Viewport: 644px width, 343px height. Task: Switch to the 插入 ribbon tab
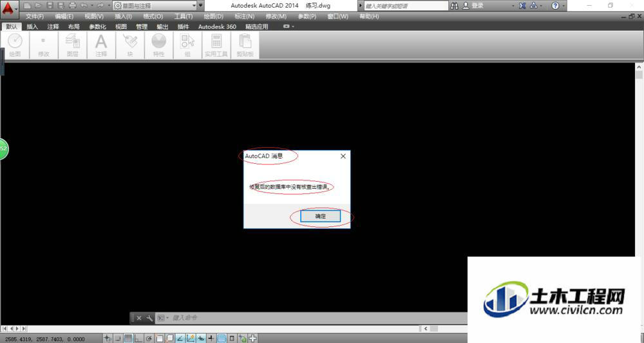coord(32,26)
